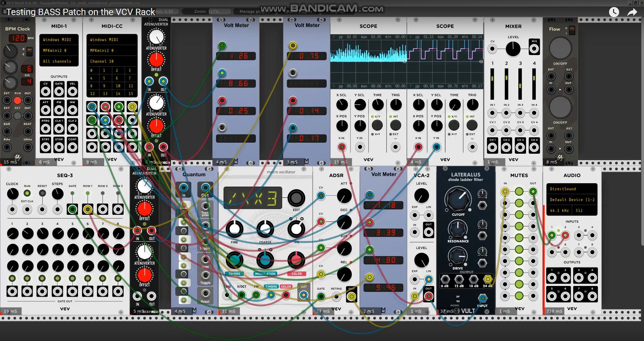Screen dimensions: 644x341
Task: Click the YouTube Share arrow icon
Action: click(632, 12)
